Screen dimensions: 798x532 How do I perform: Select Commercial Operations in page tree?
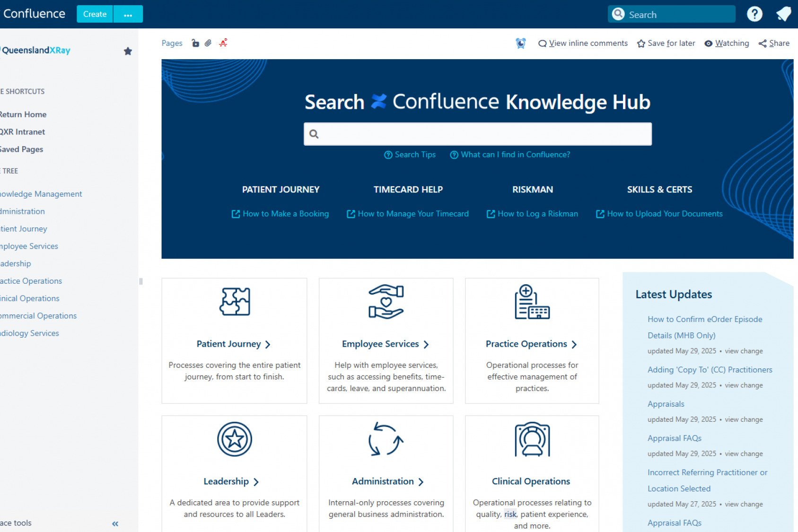pos(38,316)
